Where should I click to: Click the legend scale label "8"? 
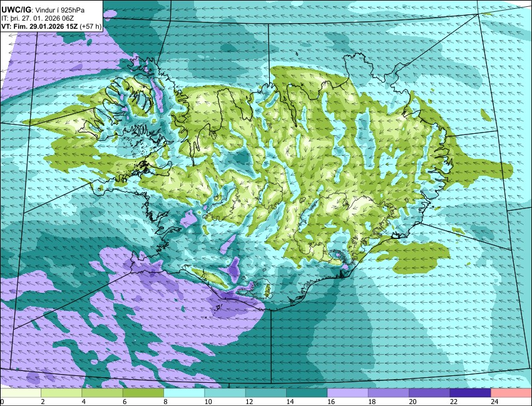(166, 402)
